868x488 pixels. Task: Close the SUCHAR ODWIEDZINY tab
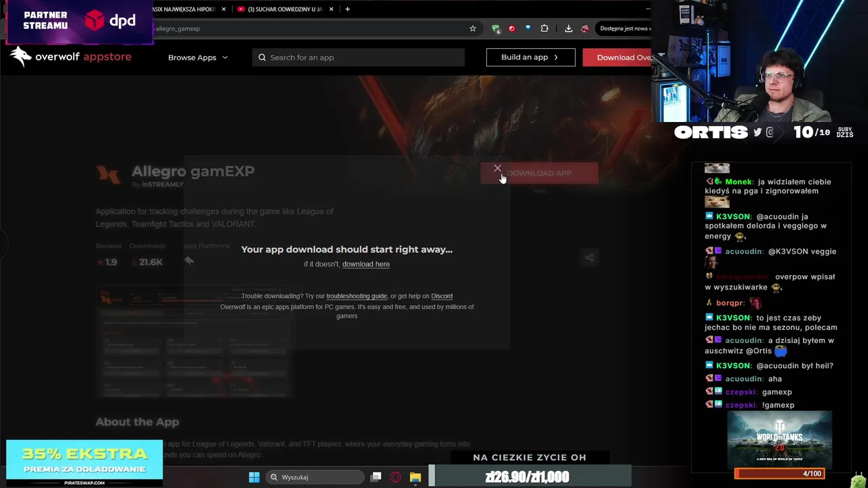(x=331, y=9)
